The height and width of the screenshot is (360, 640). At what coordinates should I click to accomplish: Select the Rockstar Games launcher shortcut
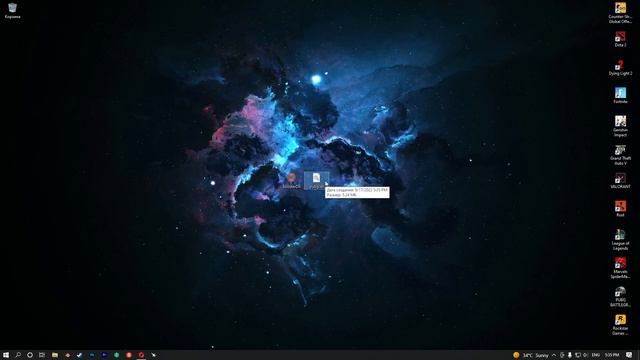click(620, 324)
